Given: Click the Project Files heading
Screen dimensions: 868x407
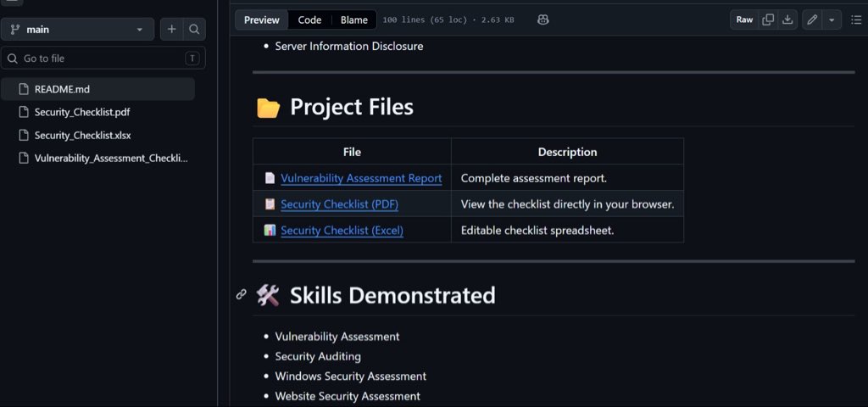Looking at the screenshot, I should [x=352, y=107].
